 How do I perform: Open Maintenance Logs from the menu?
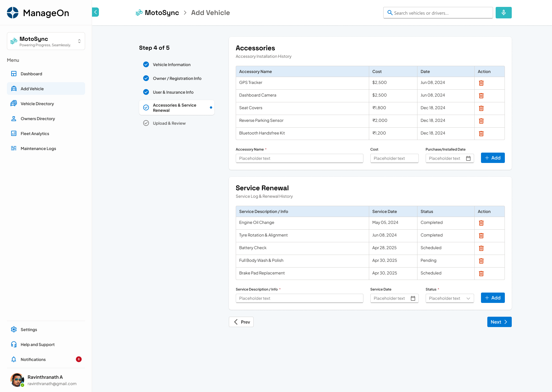tap(39, 148)
